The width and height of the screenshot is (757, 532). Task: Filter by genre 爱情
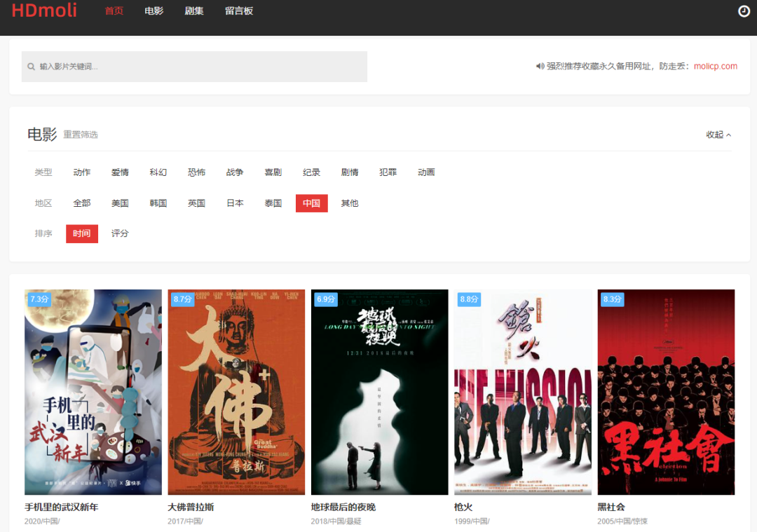120,172
